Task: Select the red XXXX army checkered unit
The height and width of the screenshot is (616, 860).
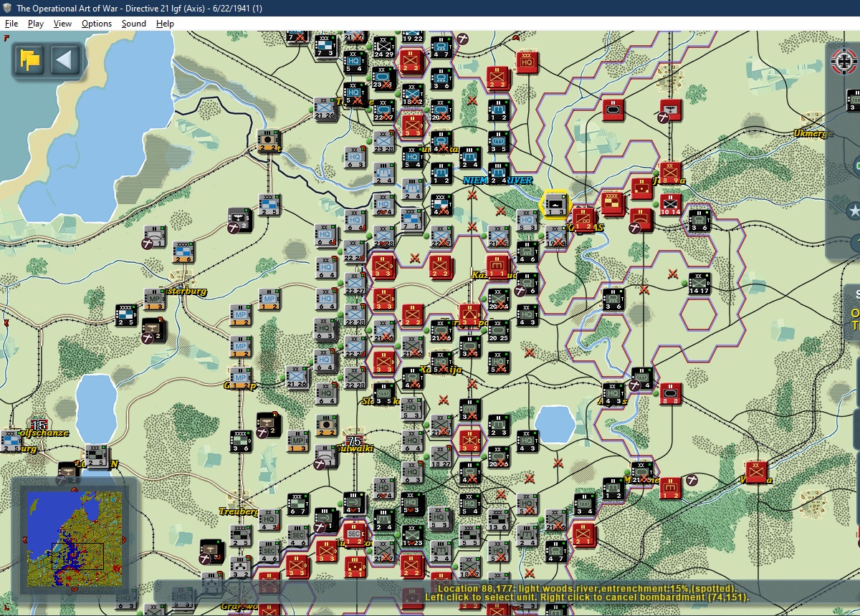Action: coord(612,205)
